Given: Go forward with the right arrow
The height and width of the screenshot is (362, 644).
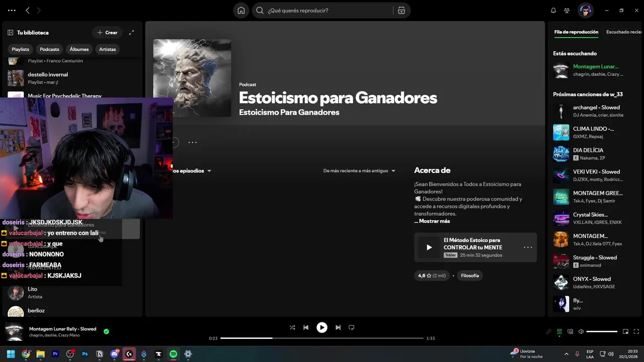Looking at the screenshot, I should 39,11.
